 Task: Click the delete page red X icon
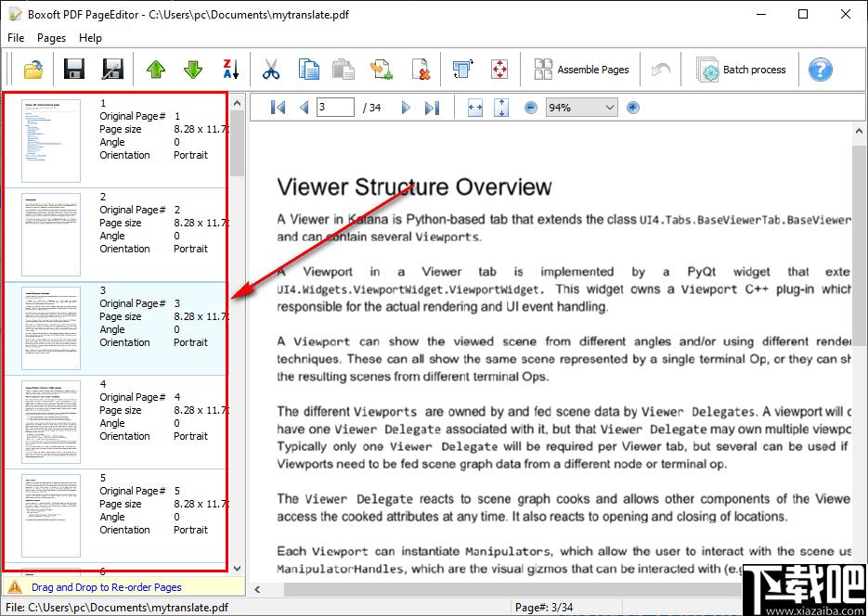(x=421, y=70)
